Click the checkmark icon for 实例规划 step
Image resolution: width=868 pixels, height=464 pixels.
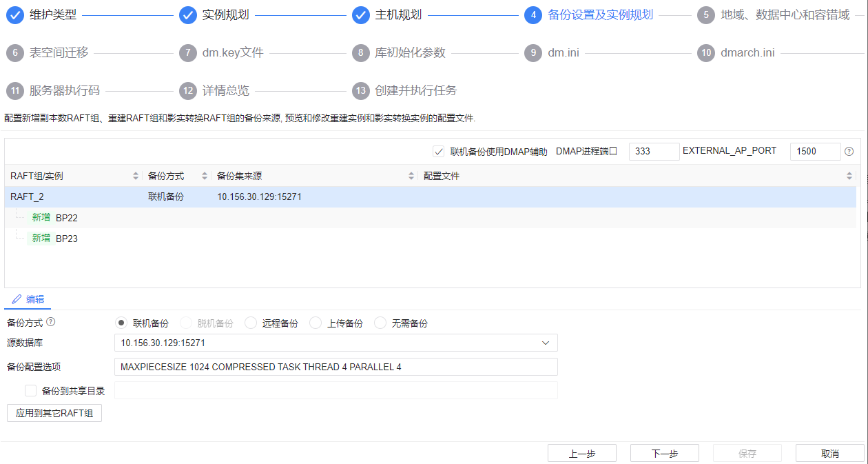tap(188, 15)
